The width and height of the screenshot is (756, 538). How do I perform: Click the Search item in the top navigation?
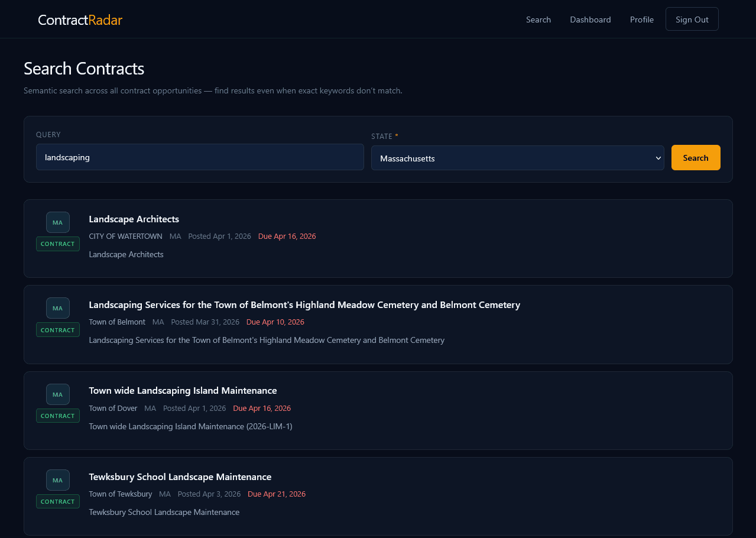[538, 20]
